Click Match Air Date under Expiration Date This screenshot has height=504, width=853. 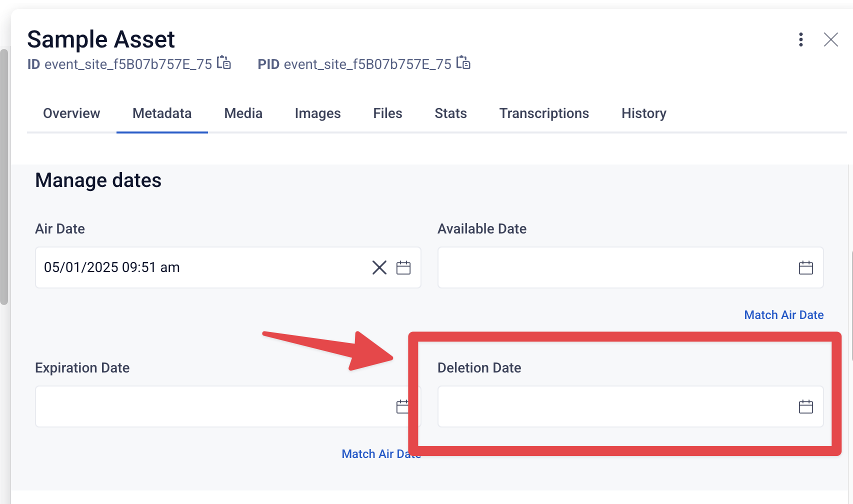point(381,454)
